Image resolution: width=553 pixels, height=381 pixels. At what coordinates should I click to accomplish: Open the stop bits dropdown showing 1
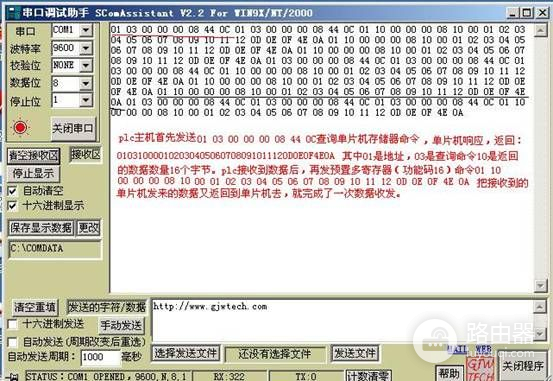point(86,100)
